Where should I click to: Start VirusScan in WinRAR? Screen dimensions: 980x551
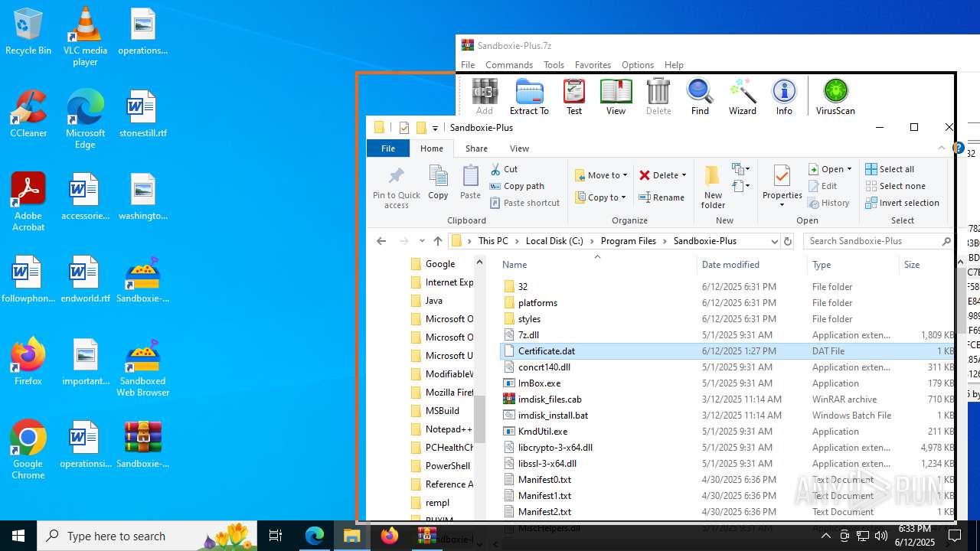coord(835,96)
